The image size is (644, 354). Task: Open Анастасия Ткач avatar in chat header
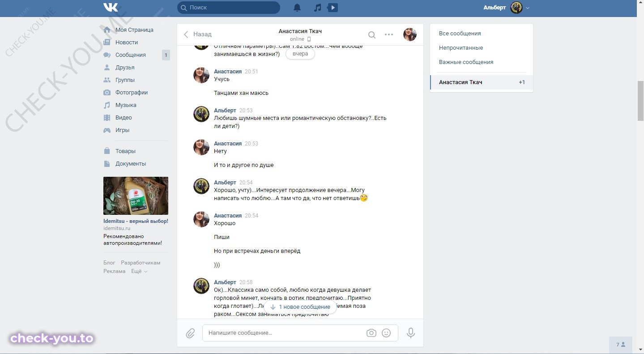pyautogui.click(x=410, y=34)
